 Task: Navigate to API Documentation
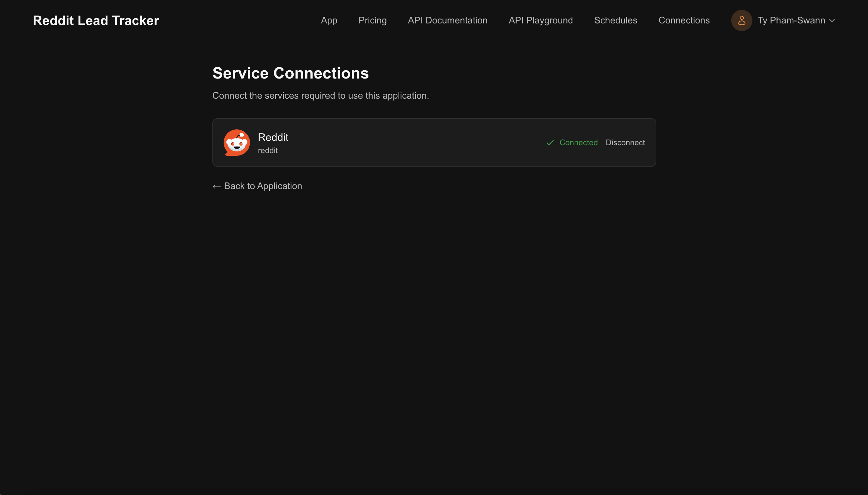pos(447,20)
